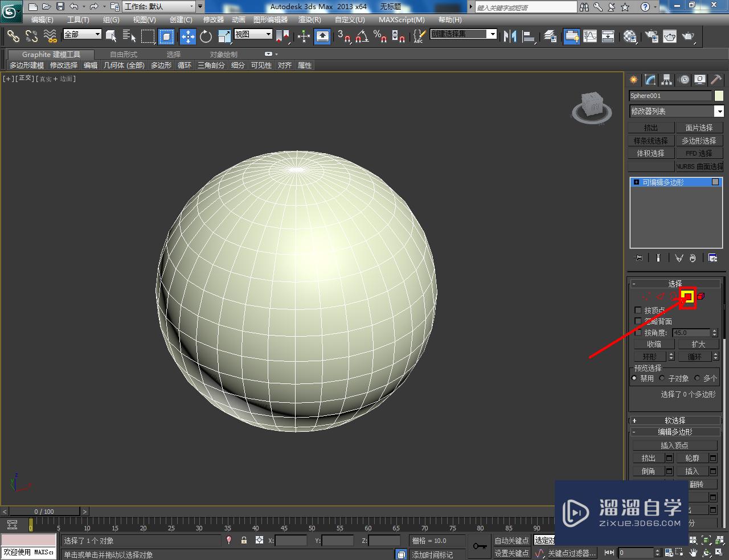Click the 收缩 shrink selection button
The height and width of the screenshot is (560, 729).
pos(654,344)
